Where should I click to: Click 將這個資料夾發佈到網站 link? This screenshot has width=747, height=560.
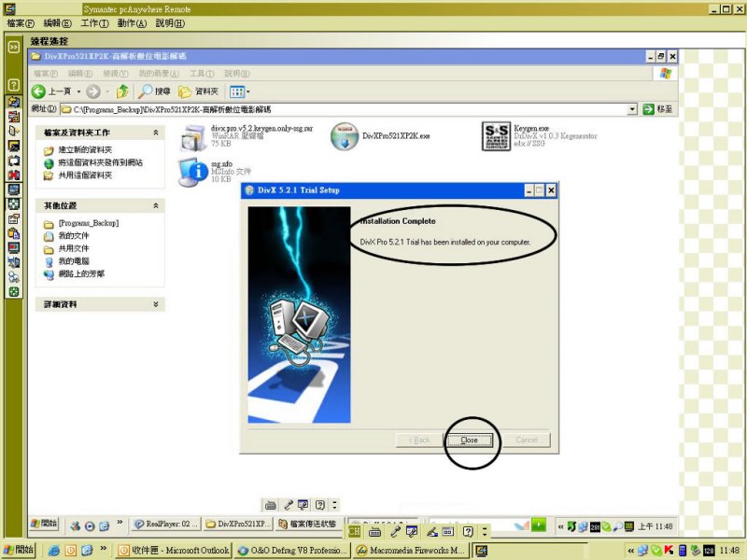point(101,162)
